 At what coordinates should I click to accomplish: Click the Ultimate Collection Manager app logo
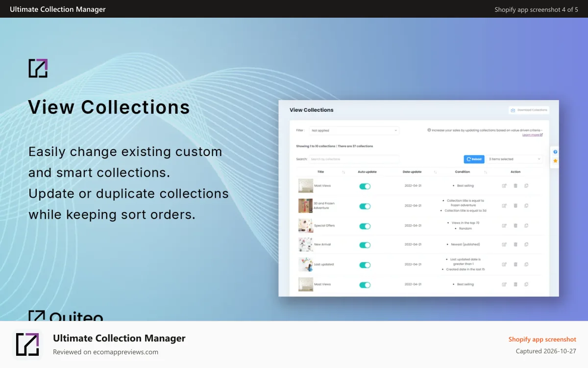(x=27, y=344)
